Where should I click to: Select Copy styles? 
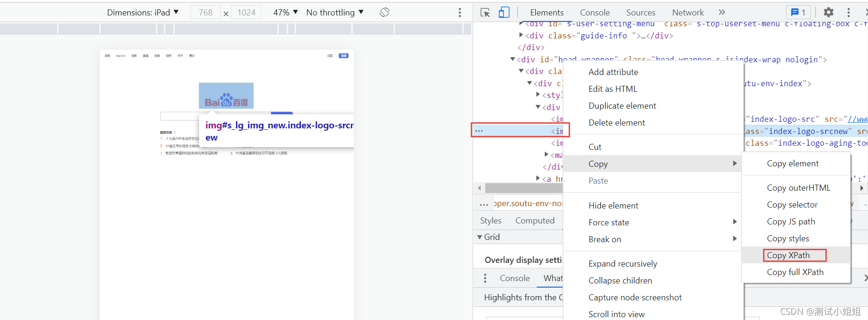796,238
